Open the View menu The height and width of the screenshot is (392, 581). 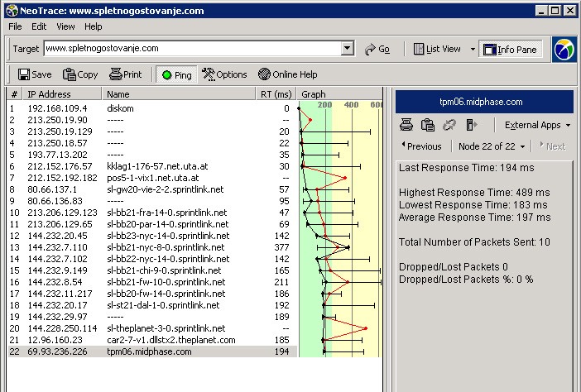pyautogui.click(x=65, y=26)
